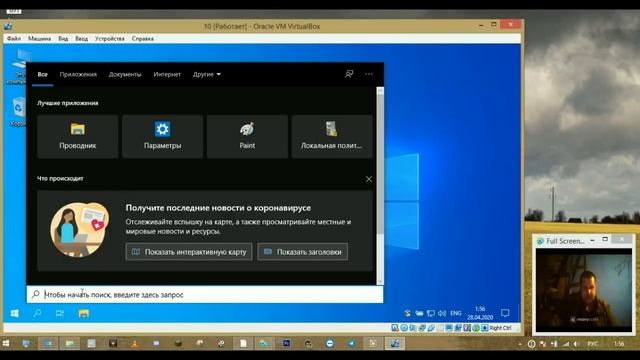640x360 pixels.
Task: Open the Устройства menu in VirtualBox
Action: tap(110, 38)
